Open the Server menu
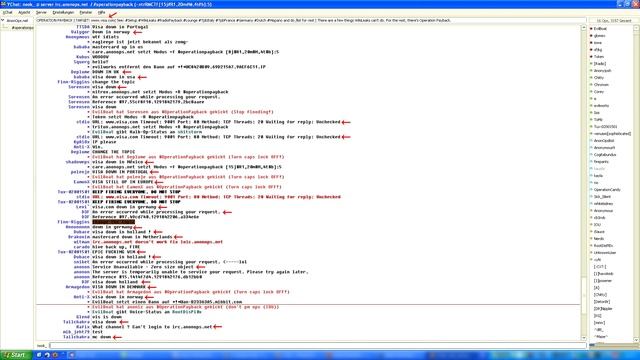Screen dimensions: 640x360 click(41, 13)
